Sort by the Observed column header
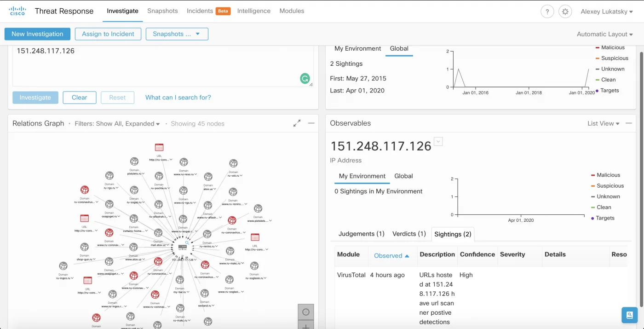This screenshot has height=329, width=644. (391, 256)
